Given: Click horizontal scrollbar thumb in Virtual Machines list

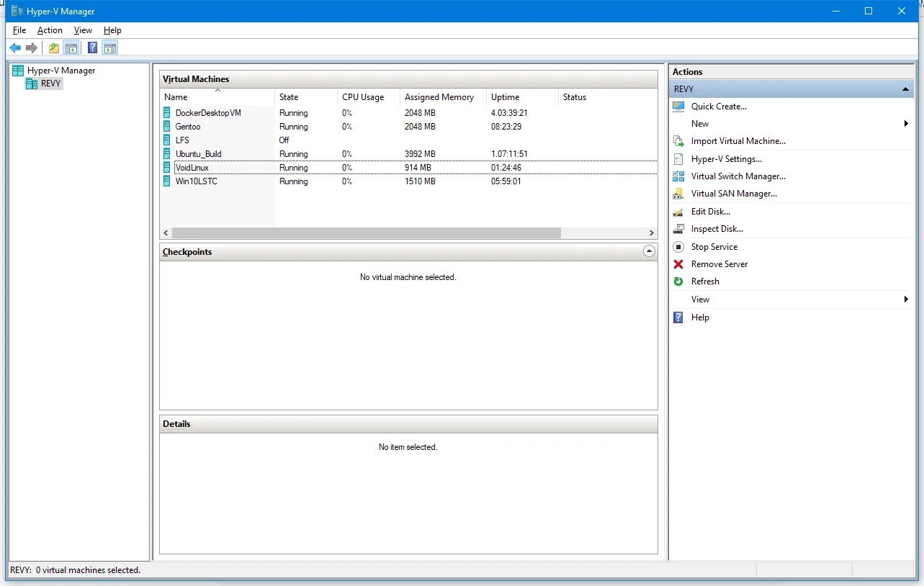Looking at the screenshot, I should (366, 233).
